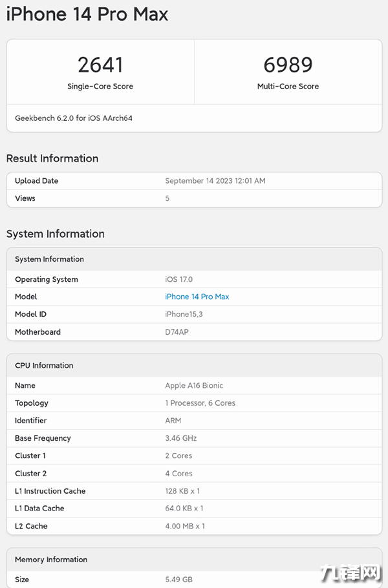Select the Single-Core Score label

(x=100, y=87)
